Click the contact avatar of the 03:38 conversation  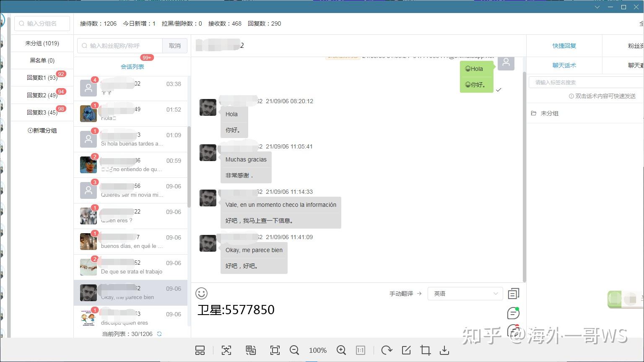tap(88, 88)
